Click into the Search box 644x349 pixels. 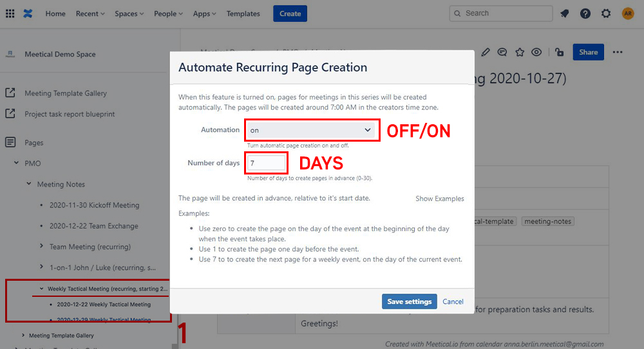pyautogui.click(x=500, y=14)
